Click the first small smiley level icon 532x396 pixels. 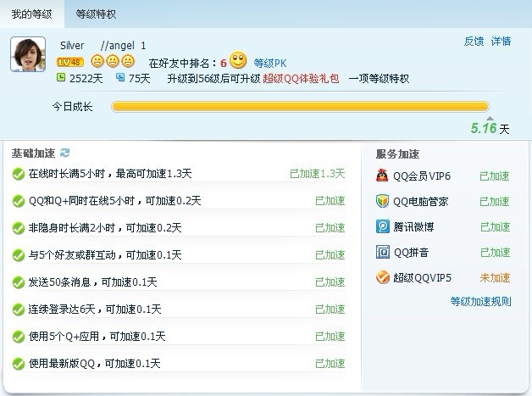(97, 61)
